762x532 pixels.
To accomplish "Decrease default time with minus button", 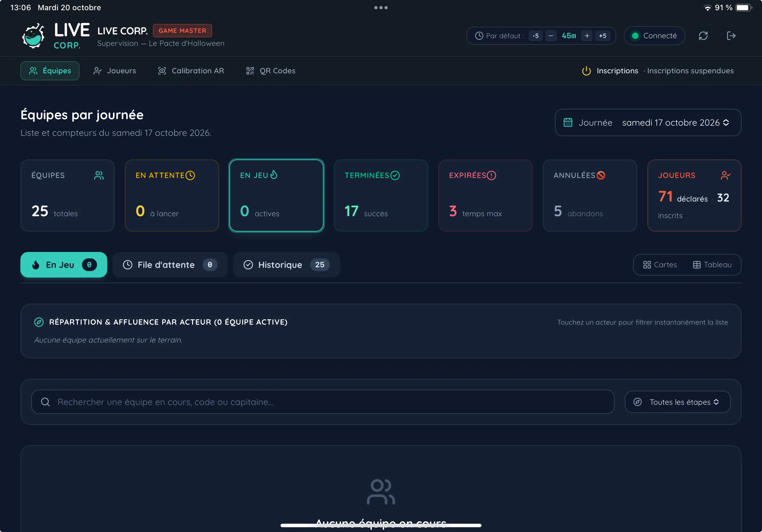I will tap(550, 36).
